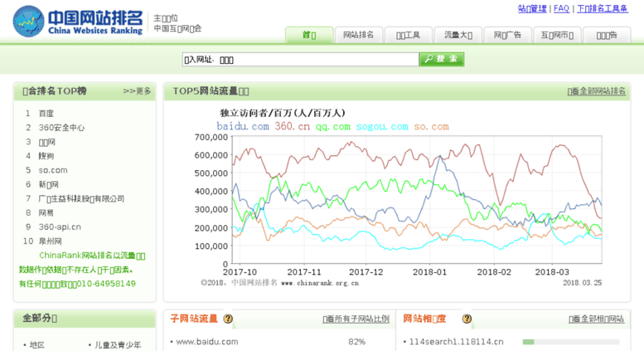Open the download ranking toolbar link

[603, 8]
